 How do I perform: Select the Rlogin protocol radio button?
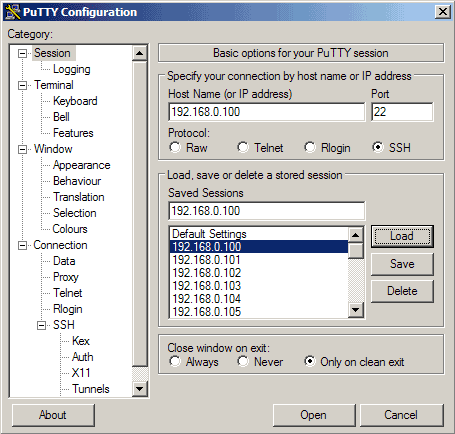pyautogui.click(x=310, y=147)
